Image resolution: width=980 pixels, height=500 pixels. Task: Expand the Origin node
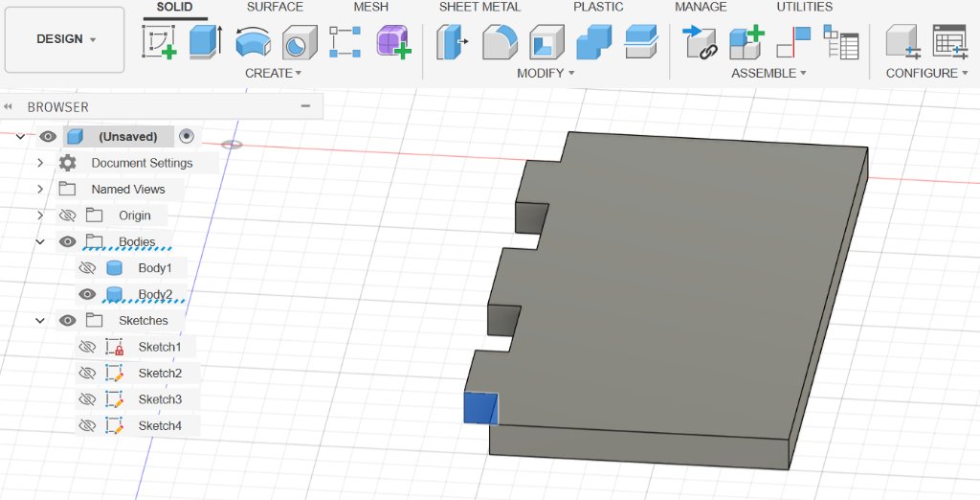coord(40,216)
